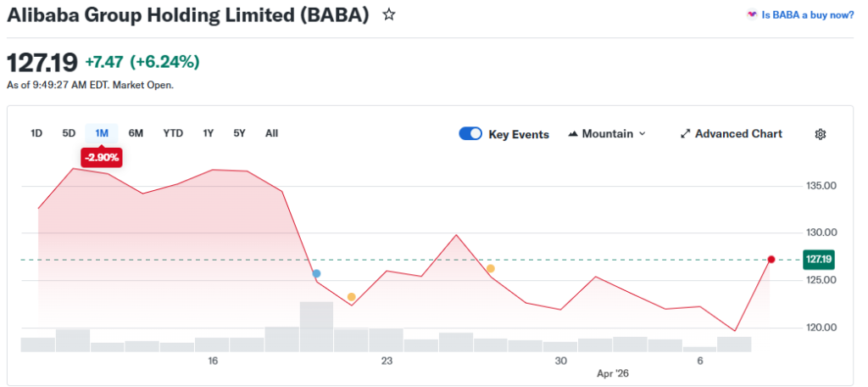
Task: Open the Advanced Chart view
Action: (x=738, y=134)
